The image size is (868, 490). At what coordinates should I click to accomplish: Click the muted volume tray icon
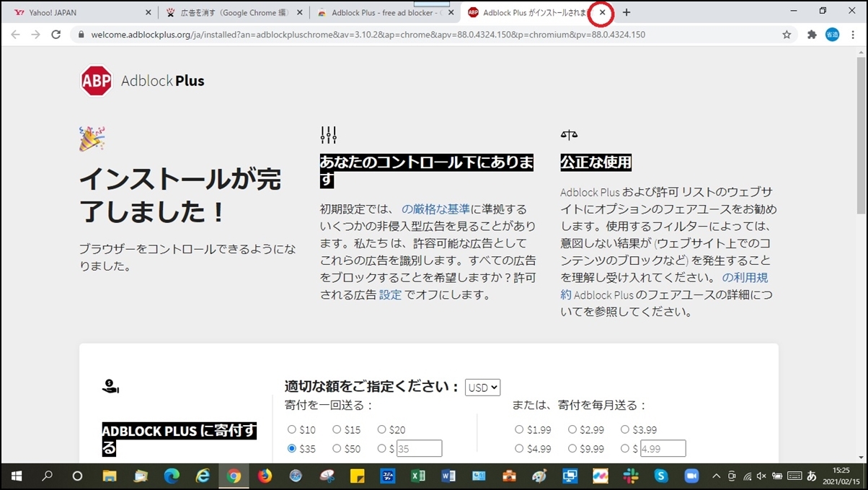pyautogui.click(x=761, y=476)
